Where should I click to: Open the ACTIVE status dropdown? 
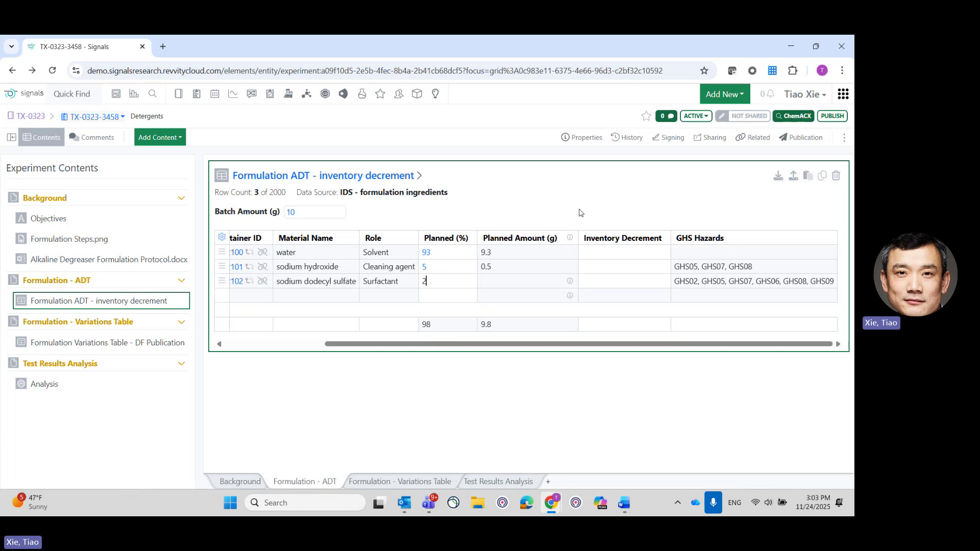(x=696, y=116)
